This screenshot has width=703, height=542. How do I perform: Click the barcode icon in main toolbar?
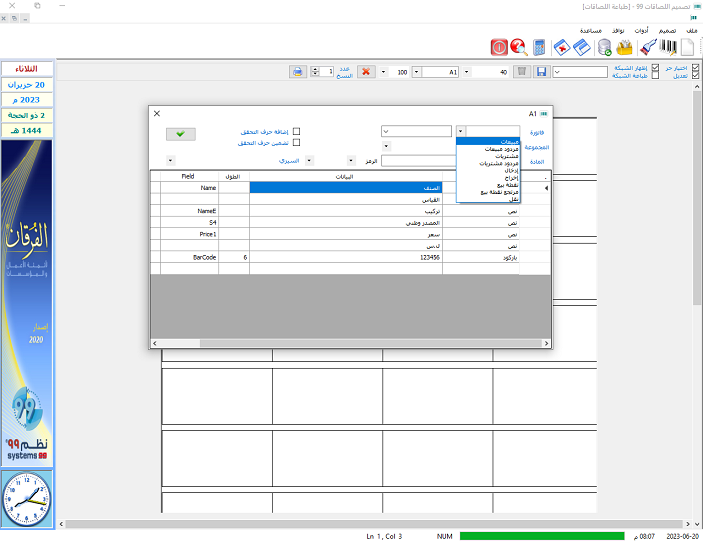(x=668, y=47)
